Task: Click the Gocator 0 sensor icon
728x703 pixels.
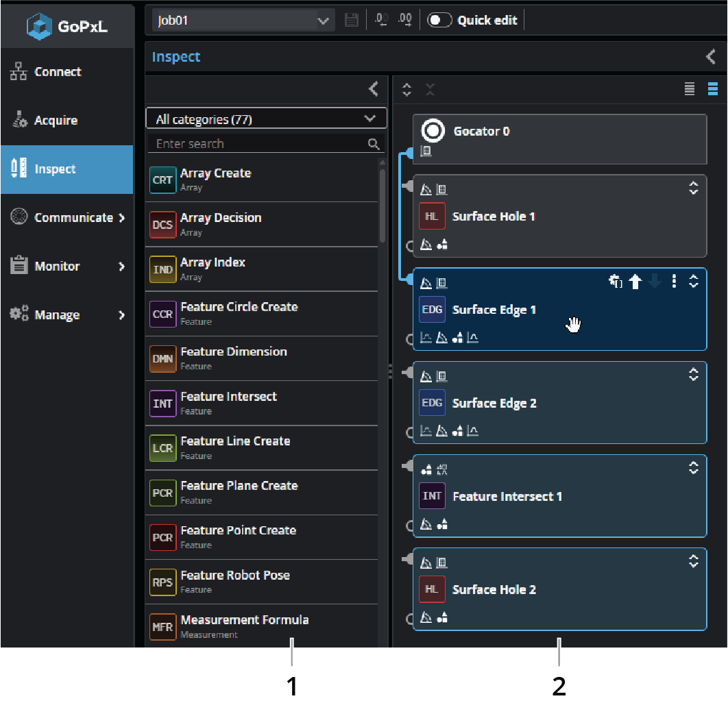Action: coord(433,131)
